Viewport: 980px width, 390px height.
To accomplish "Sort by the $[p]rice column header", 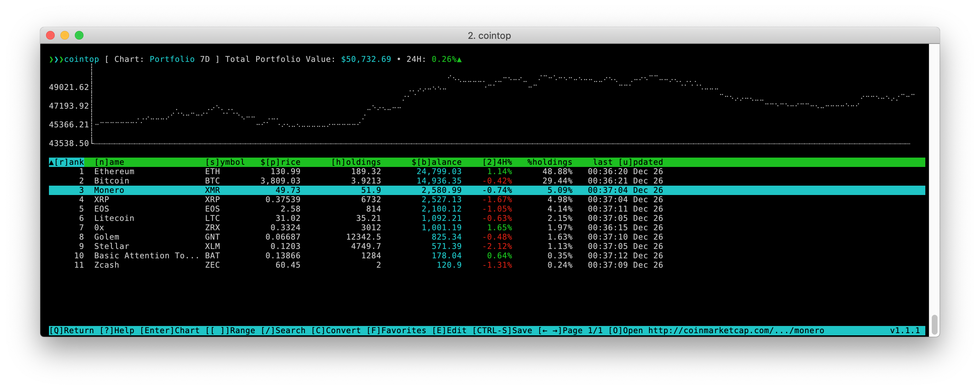I will 280,162.
